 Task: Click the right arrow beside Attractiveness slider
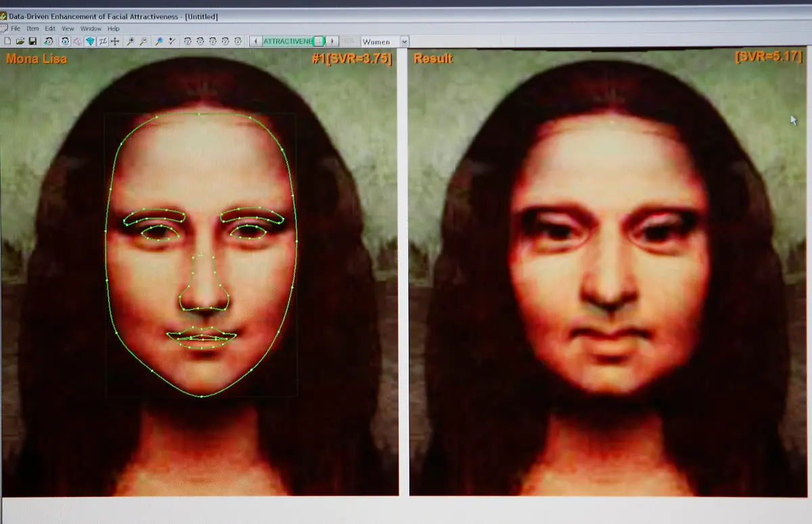pos(332,41)
